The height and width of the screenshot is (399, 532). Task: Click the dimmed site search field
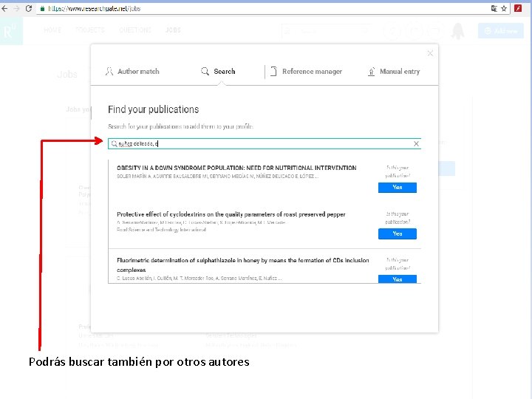[326, 31]
